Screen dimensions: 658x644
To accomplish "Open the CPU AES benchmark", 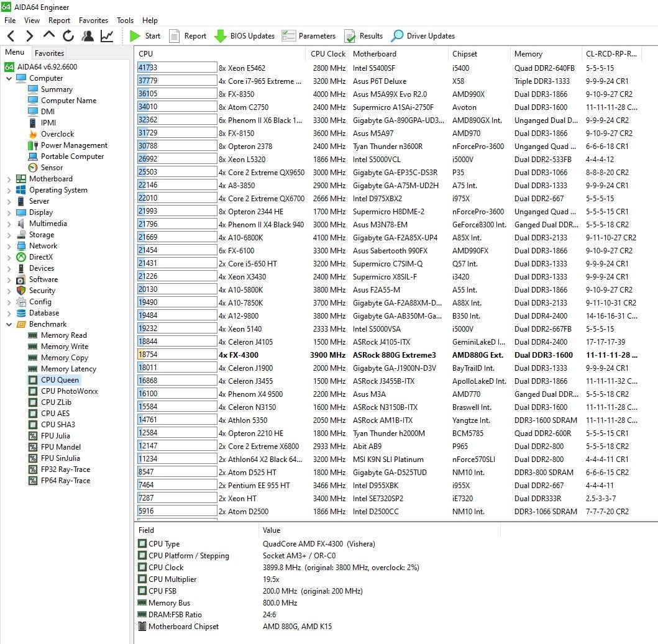I will pyautogui.click(x=55, y=414).
